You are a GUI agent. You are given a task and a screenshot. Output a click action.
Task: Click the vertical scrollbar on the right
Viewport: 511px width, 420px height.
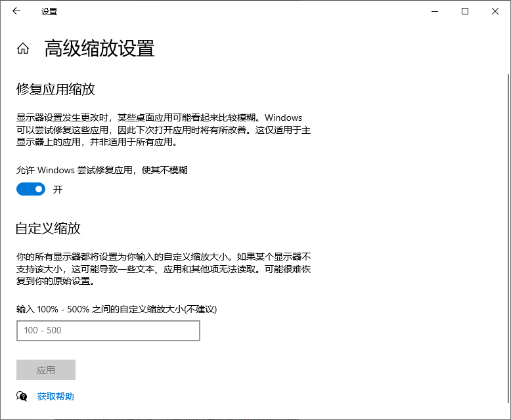point(508,238)
